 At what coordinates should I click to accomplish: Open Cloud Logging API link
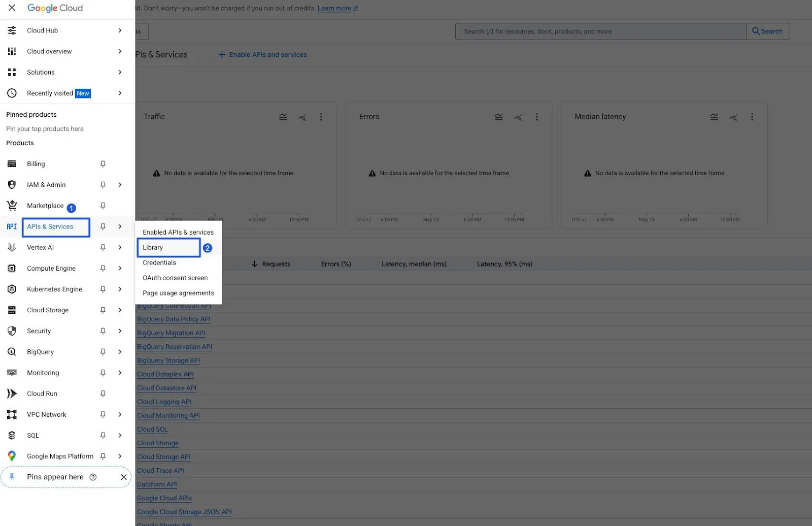click(164, 402)
